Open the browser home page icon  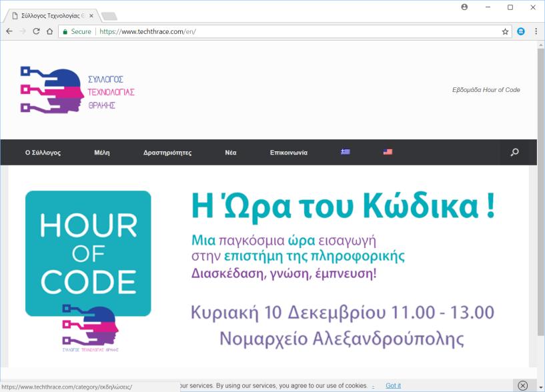pos(50,31)
